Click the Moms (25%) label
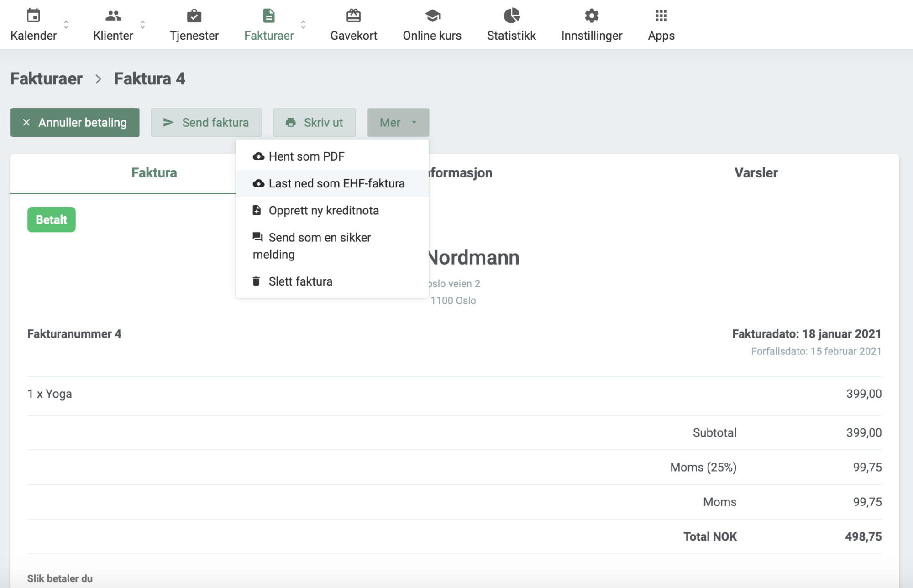This screenshot has height=588, width=913. [x=703, y=467]
